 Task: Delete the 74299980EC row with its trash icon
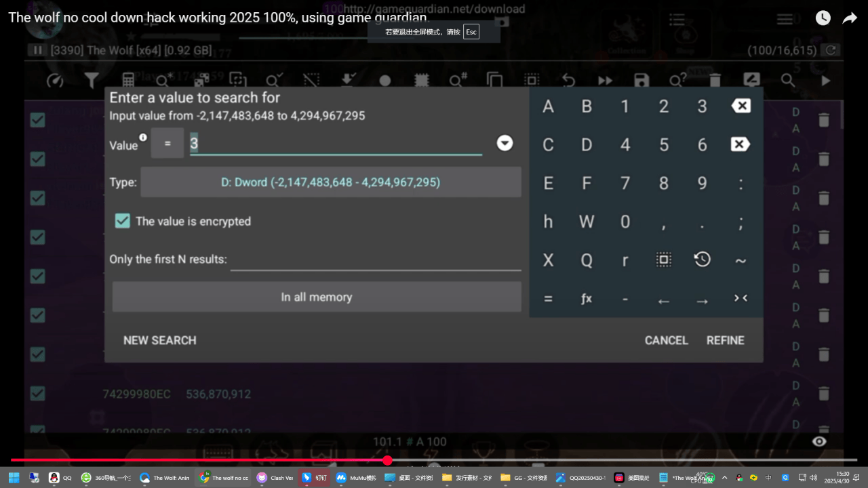(824, 394)
